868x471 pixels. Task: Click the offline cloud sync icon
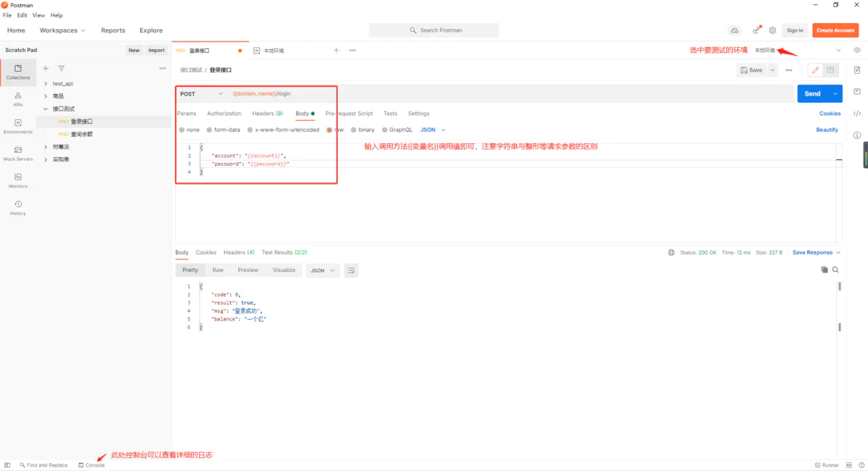734,30
